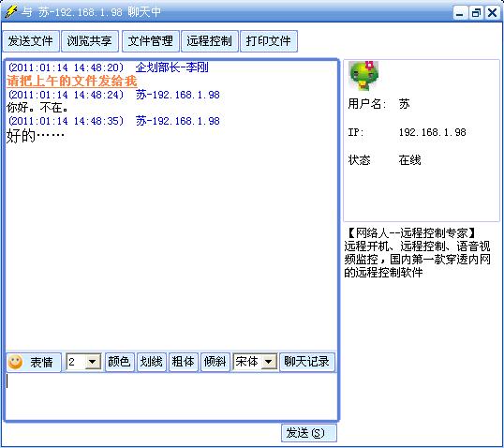Open 文件管理 file manager

(151, 41)
